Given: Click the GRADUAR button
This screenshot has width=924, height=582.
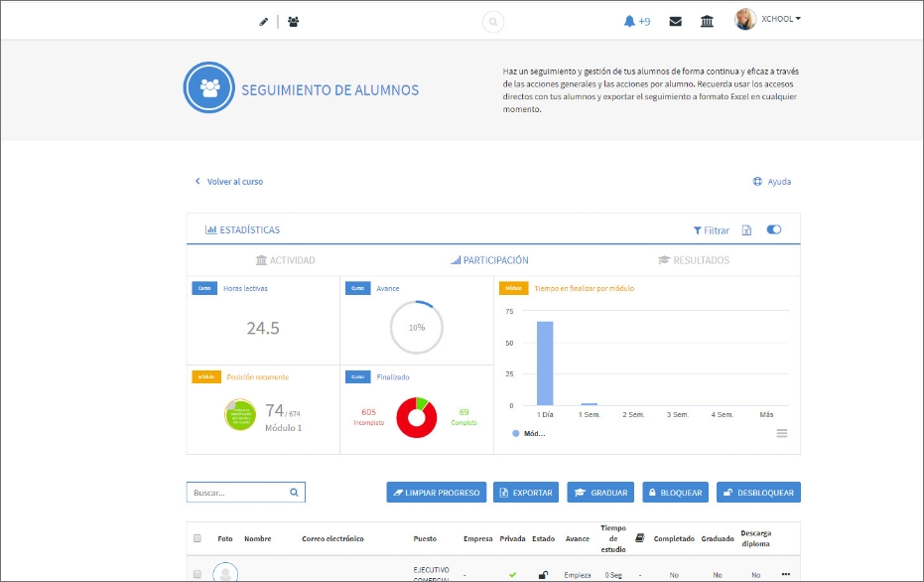Looking at the screenshot, I should click(x=600, y=493).
